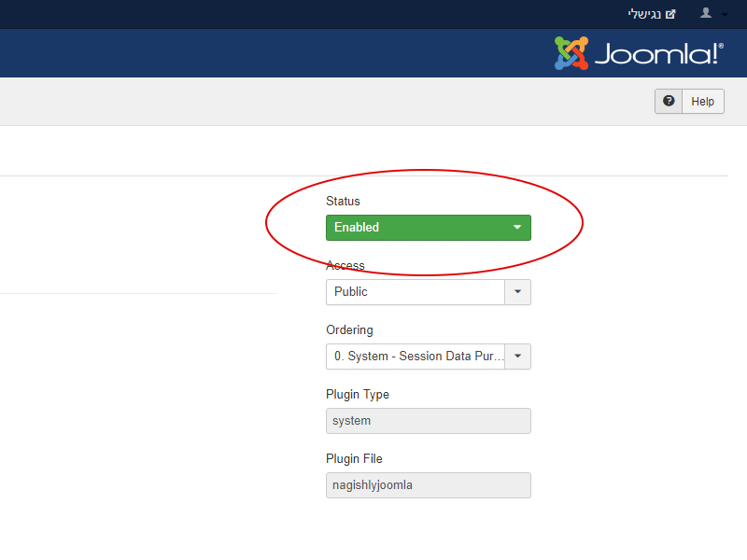Screen dimensions: 747x560
Task: Click the Plugin File nagishlyjoomla field
Action: (x=429, y=485)
